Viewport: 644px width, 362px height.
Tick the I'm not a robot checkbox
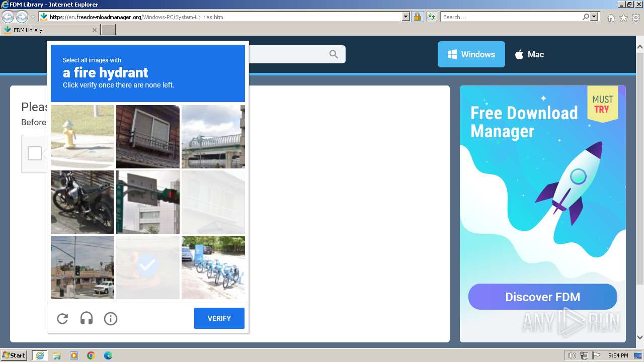click(35, 153)
